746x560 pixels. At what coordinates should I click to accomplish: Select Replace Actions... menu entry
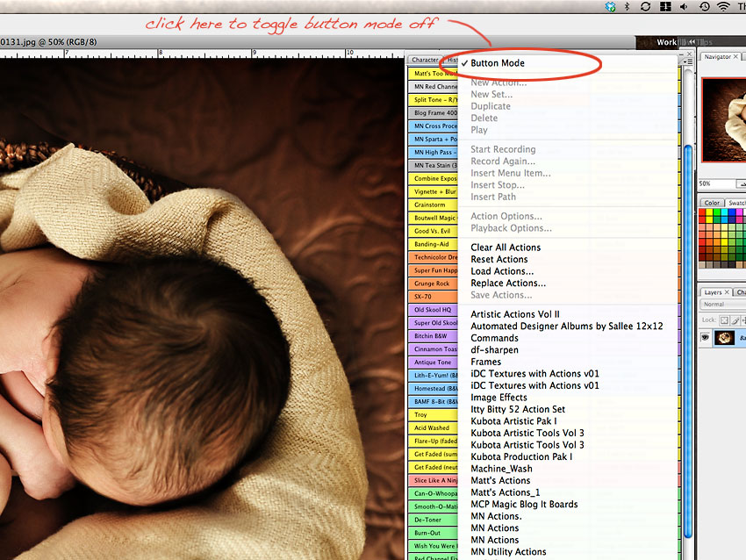(x=567, y=284)
